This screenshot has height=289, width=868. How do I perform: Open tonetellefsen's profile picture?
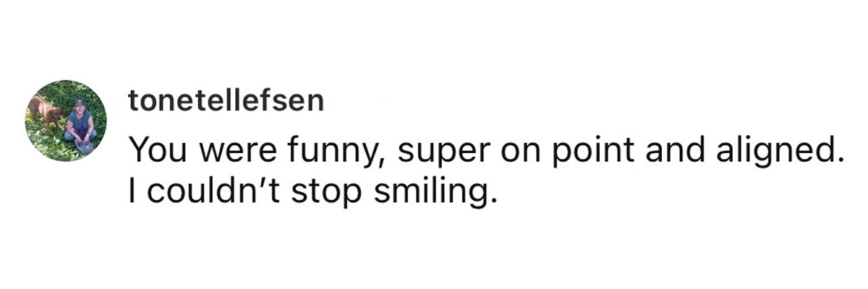tap(66, 121)
